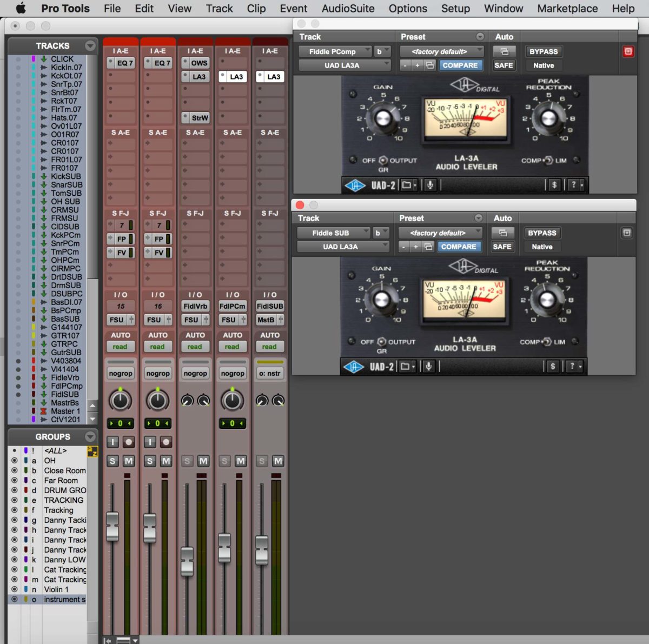Click the target icon in Fiddle SUB plug-in window
The image size is (649, 644).
(x=626, y=233)
